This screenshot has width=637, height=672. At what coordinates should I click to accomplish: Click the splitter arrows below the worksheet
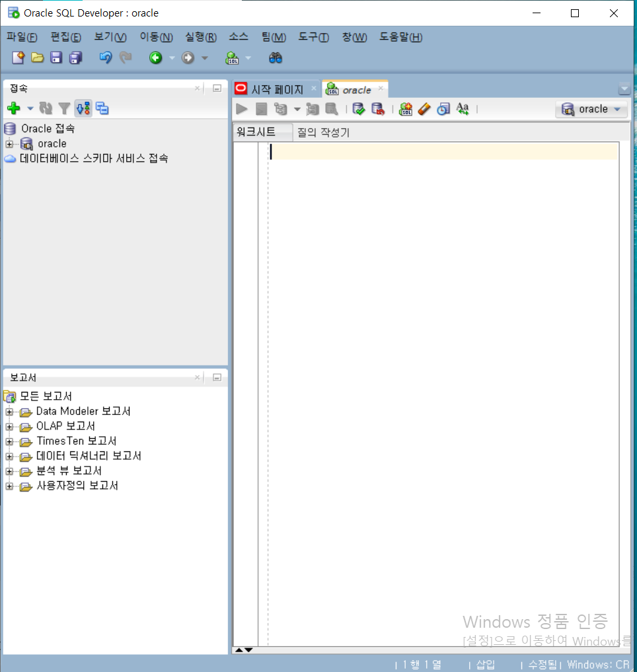coord(243,650)
